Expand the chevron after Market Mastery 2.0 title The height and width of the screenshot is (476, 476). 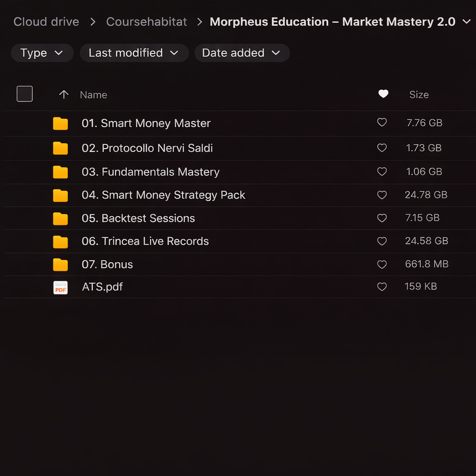[466, 22]
